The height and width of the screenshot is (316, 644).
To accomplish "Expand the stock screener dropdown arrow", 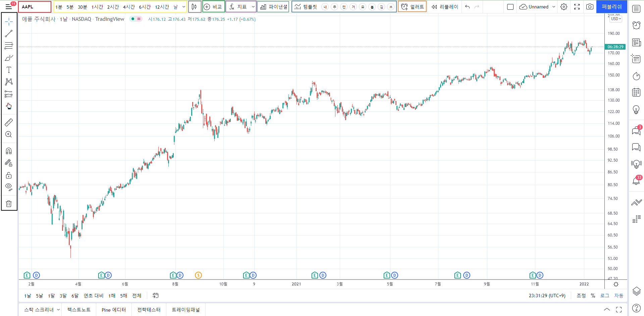I will point(58,310).
